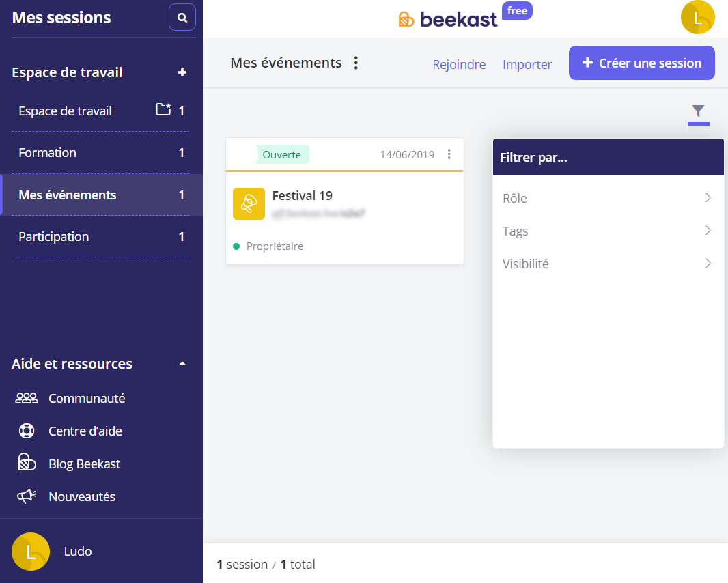Click the Rejoindre link
728x583 pixels.
[x=459, y=64]
